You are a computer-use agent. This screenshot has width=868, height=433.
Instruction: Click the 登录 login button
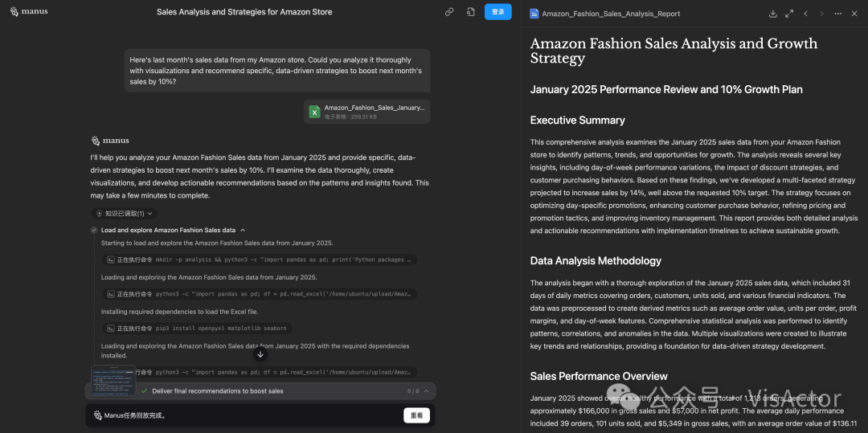click(498, 12)
